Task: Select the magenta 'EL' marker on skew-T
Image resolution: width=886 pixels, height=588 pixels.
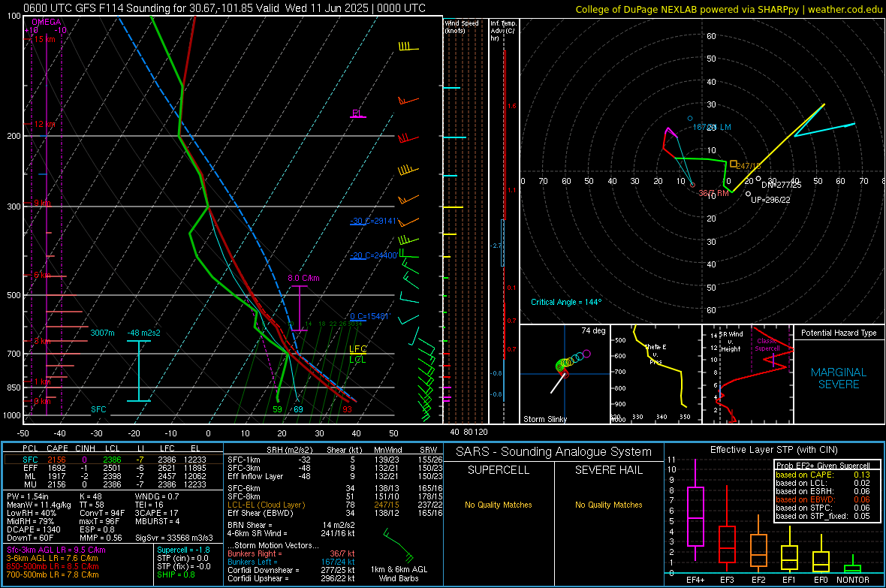Action: click(357, 113)
